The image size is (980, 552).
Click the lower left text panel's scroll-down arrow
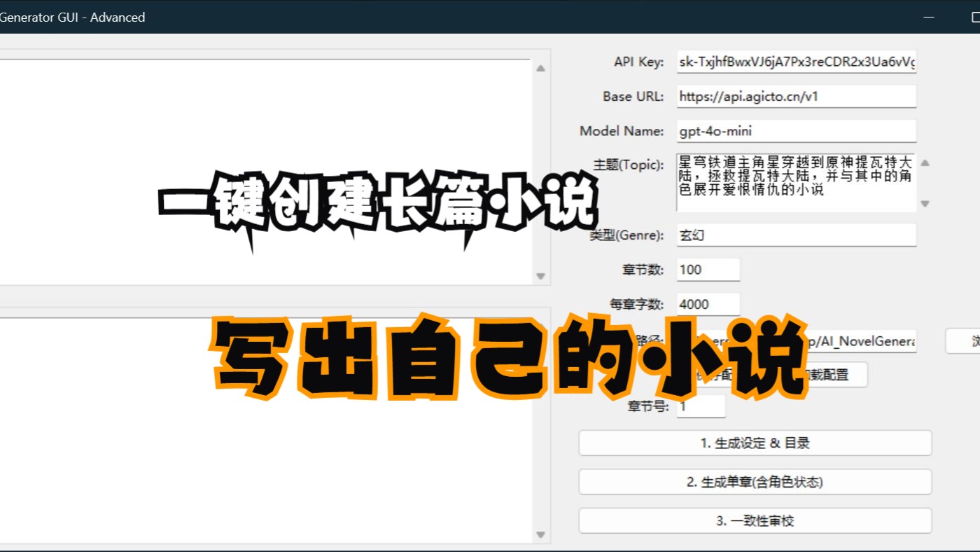[x=540, y=535]
